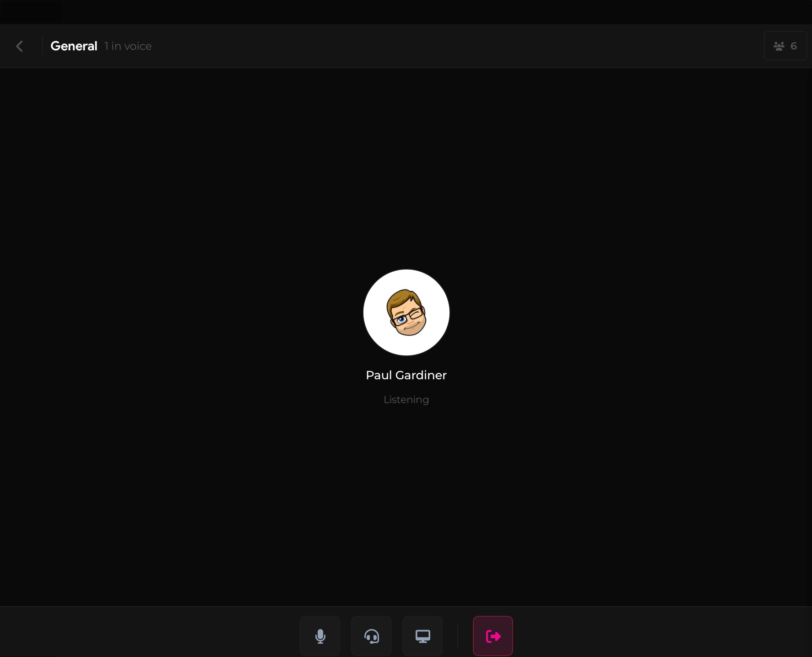Mute the microphone
812x657 pixels.
(x=320, y=636)
